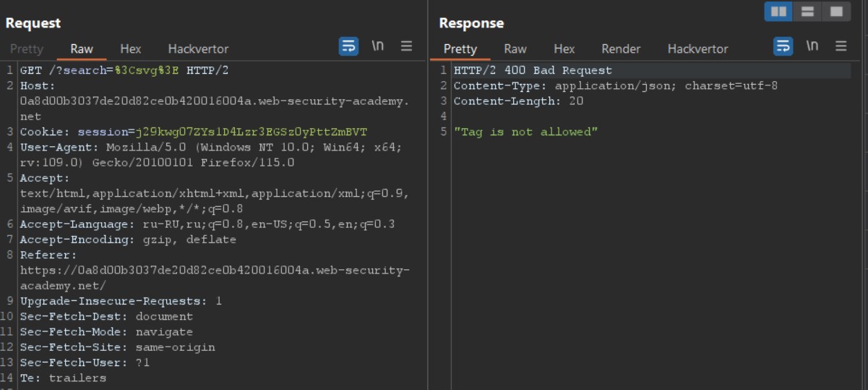Click the "Tag is not allowed" response body
868x390 pixels.
click(525, 132)
